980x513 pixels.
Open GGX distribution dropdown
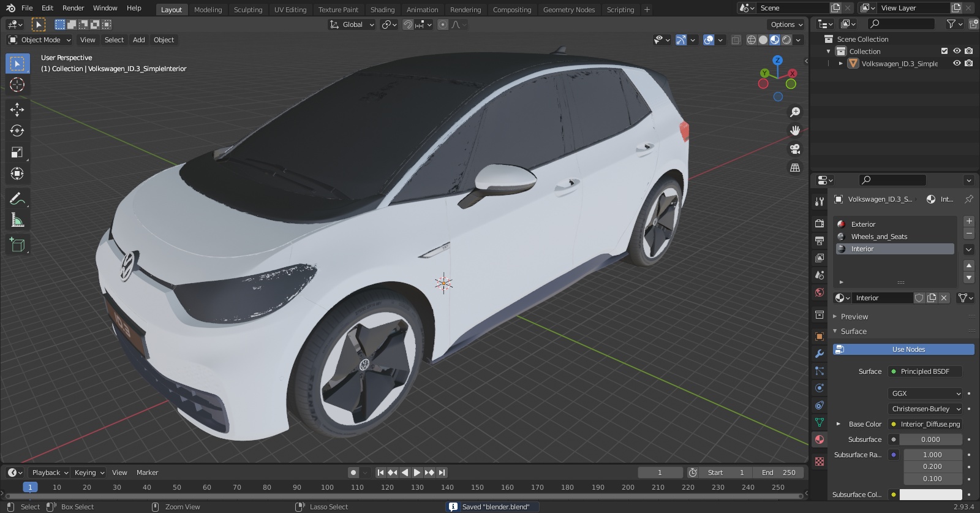click(x=925, y=393)
